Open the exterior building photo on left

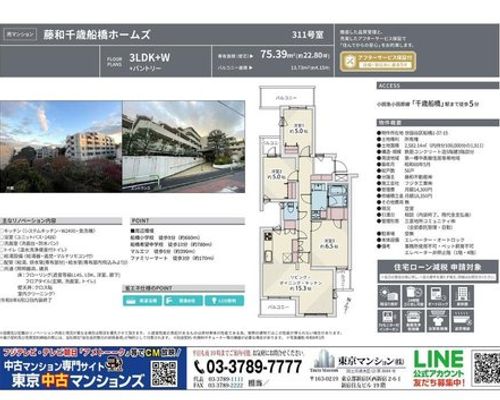pyautogui.click(x=61, y=147)
